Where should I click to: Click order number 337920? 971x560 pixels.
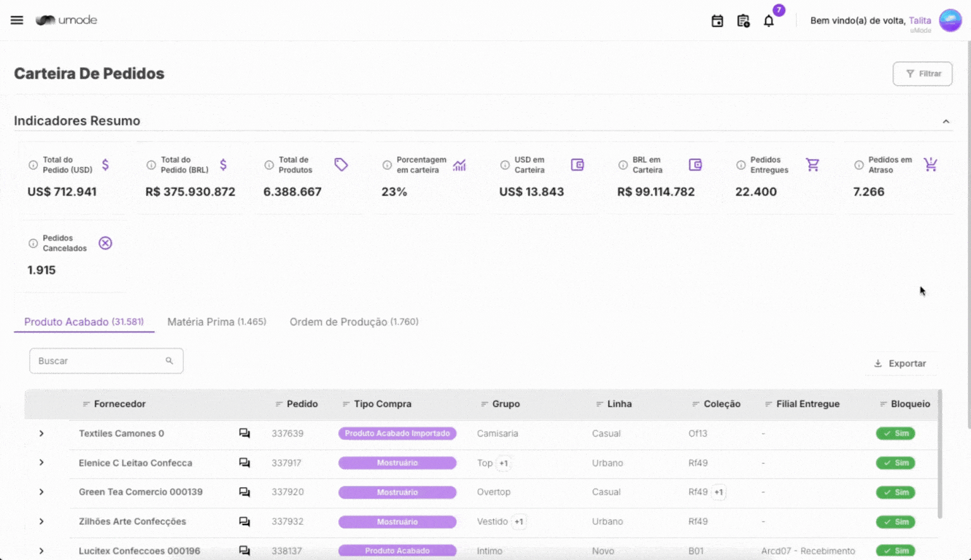coord(288,492)
